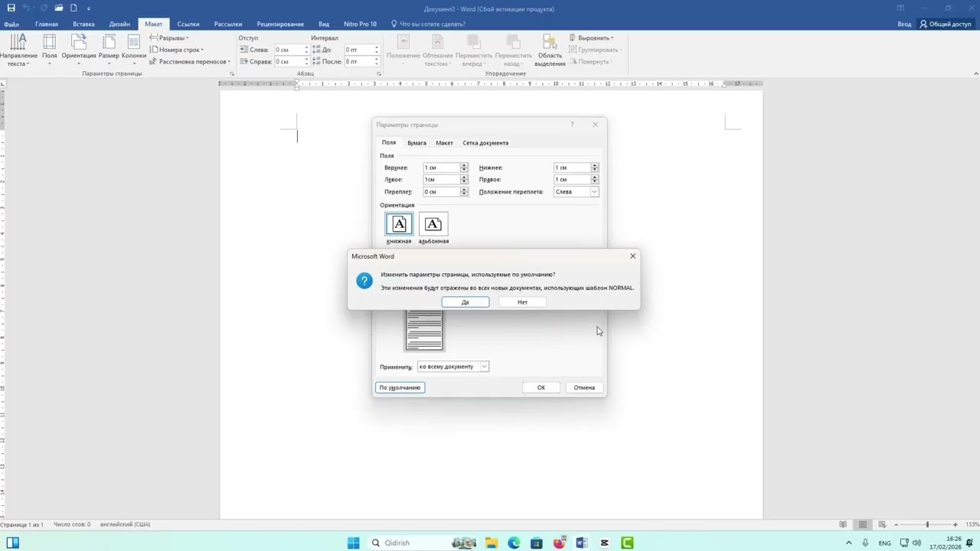Click the zoom slider
Viewport: 980px width, 551px height.
coord(928,524)
